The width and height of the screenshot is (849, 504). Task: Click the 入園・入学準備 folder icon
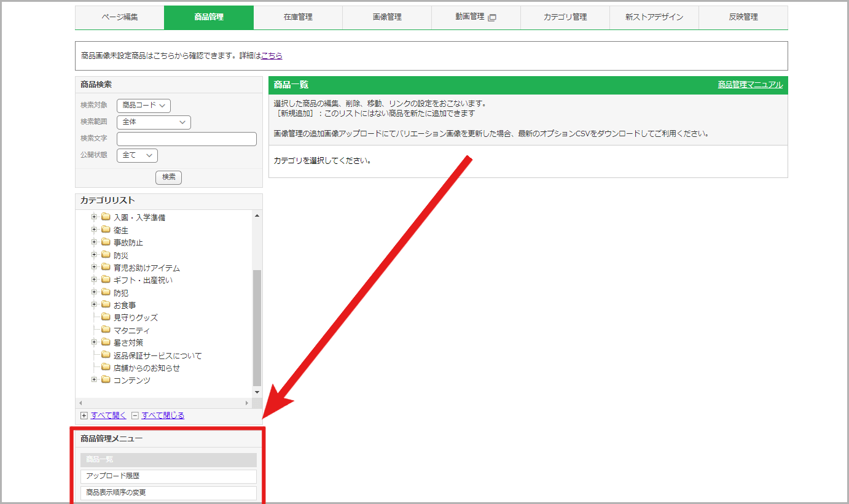coord(106,217)
